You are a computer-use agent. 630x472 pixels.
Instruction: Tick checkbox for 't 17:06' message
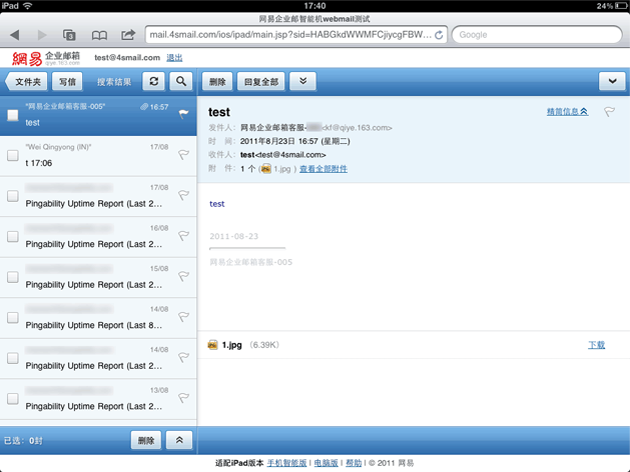(x=13, y=155)
